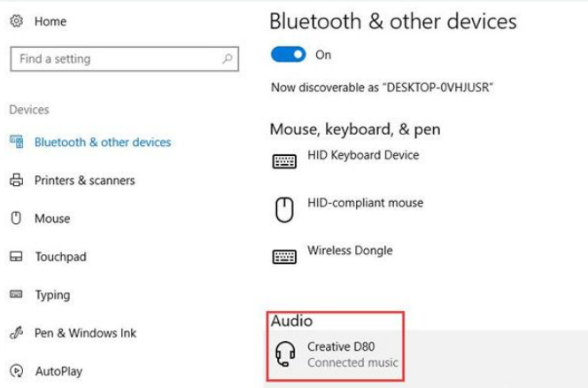This screenshot has height=388, width=588.
Task: Open the Touchpad settings page
Action: pos(60,257)
